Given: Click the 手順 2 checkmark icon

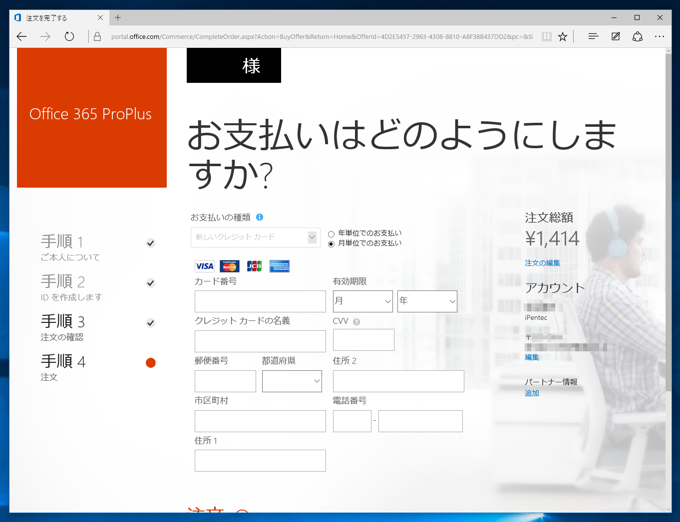Looking at the screenshot, I should tap(150, 283).
